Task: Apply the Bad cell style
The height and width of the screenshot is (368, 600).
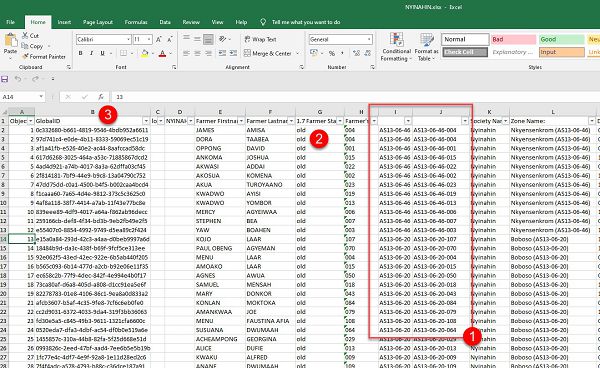Action: click(x=514, y=39)
